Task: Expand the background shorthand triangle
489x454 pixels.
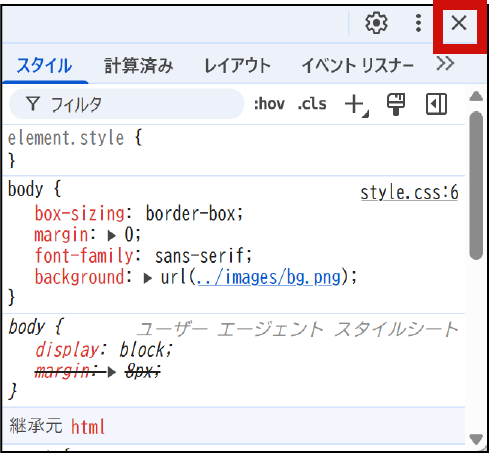Action: (x=148, y=278)
